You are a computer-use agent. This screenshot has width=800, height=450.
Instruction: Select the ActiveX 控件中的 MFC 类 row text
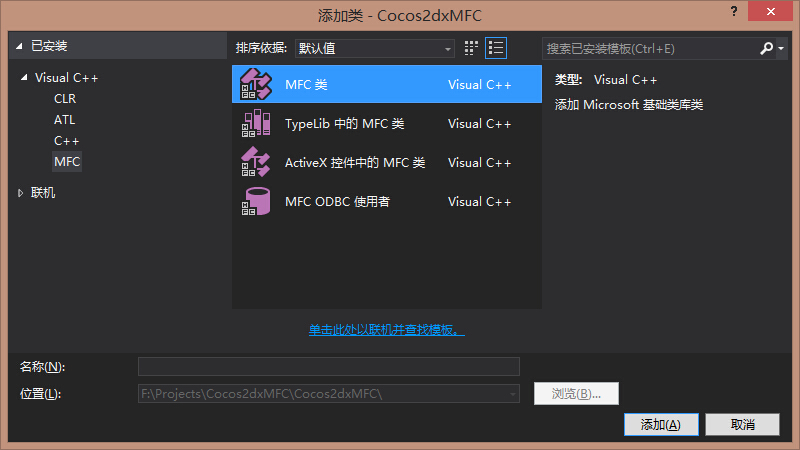(355, 163)
